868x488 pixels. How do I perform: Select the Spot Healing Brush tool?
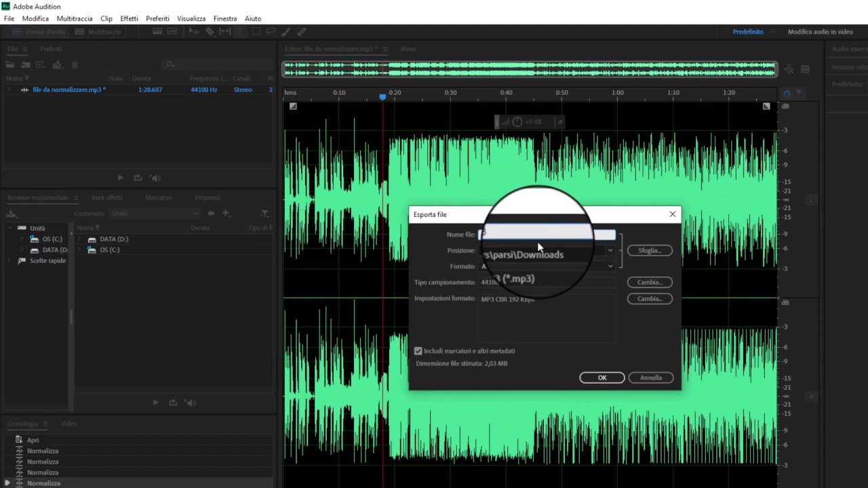tap(302, 32)
